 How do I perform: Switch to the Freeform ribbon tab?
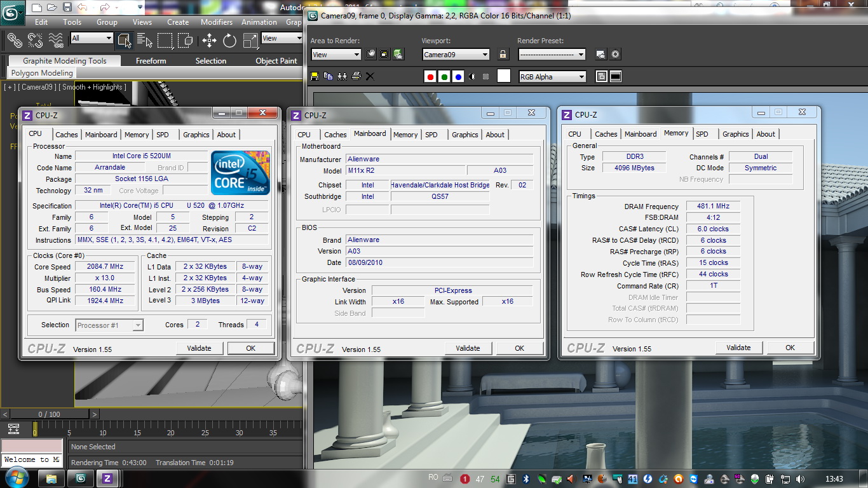pyautogui.click(x=151, y=61)
